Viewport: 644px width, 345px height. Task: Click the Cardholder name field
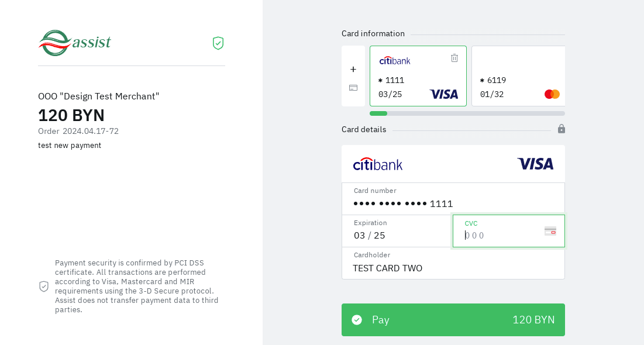[453, 268]
